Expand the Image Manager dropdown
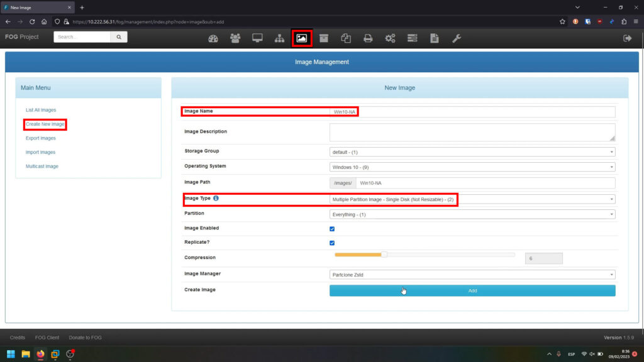 pyautogui.click(x=472, y=275)
